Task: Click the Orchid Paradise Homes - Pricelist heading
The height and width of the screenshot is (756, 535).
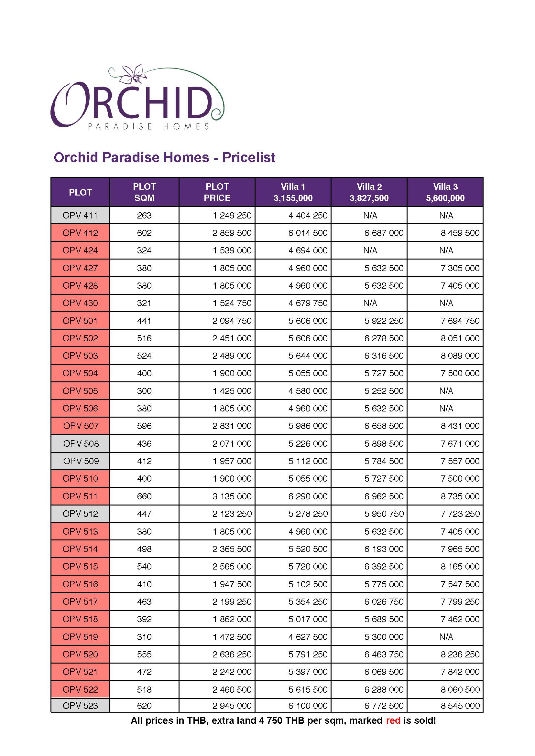Action: [x=164, y=157]
